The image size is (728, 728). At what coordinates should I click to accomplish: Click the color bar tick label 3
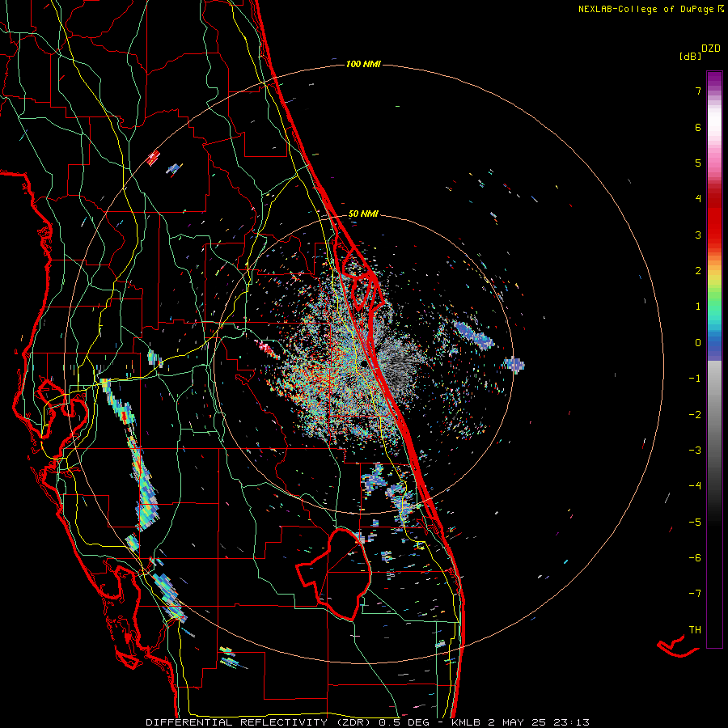(698, 235)
